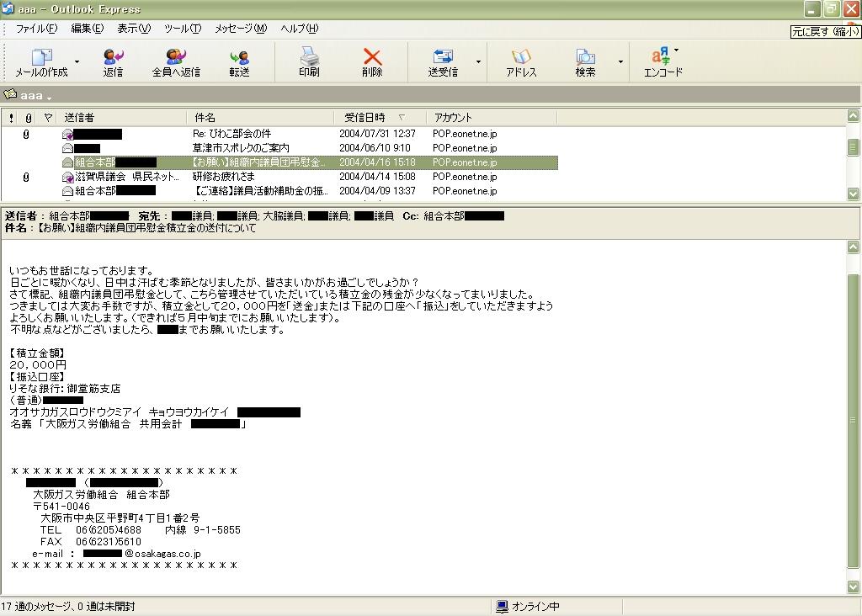This screenshot has width=862, height=616.
Task: Click the date 2004/04/14 15:08
Action: [377, 177]
